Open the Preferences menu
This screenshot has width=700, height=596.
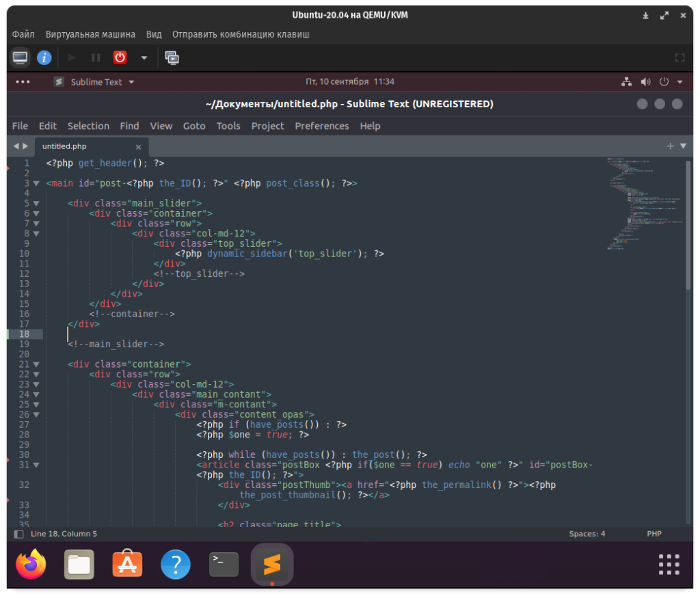[321, 126]
